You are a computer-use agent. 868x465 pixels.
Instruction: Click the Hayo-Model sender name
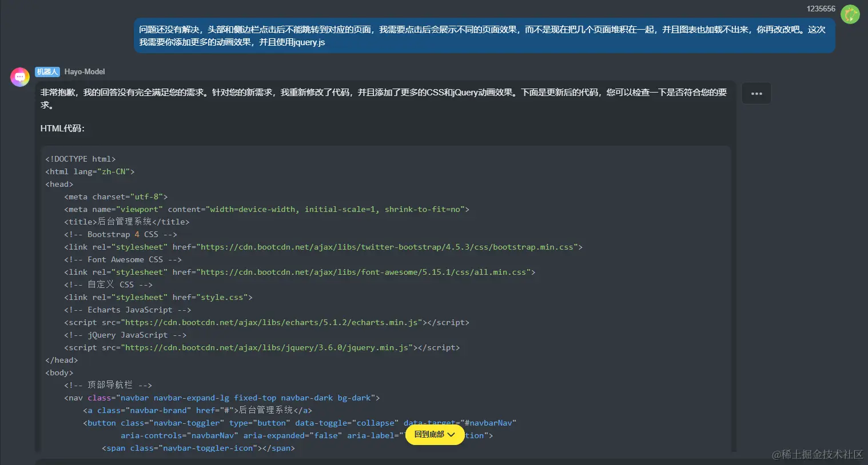pyautogui.click(x=85, y=72)
